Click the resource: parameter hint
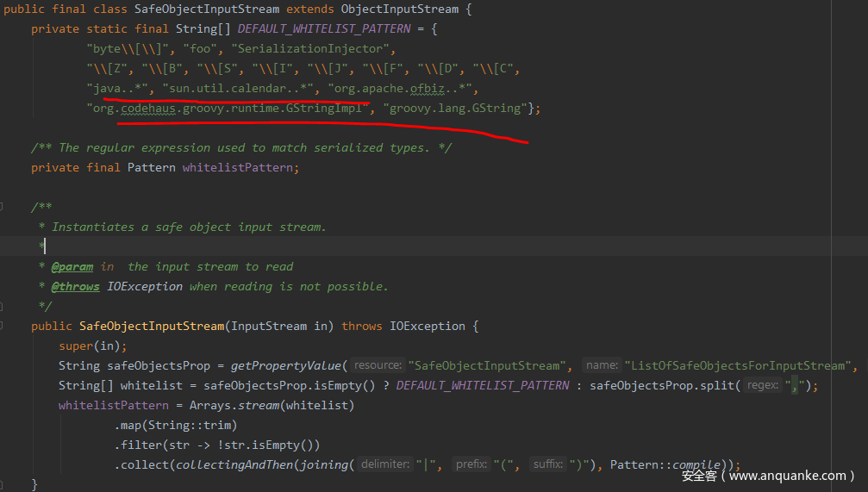This screenshot has height=492, width=868. 378,365
